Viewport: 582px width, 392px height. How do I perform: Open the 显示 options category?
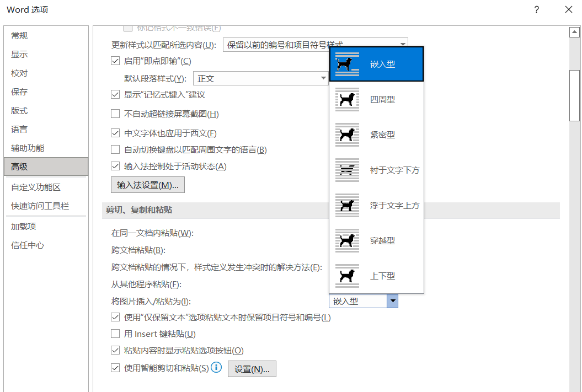46,54
